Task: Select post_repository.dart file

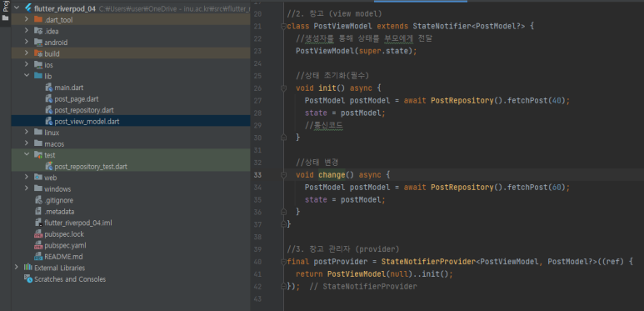Action: point(84,110)
